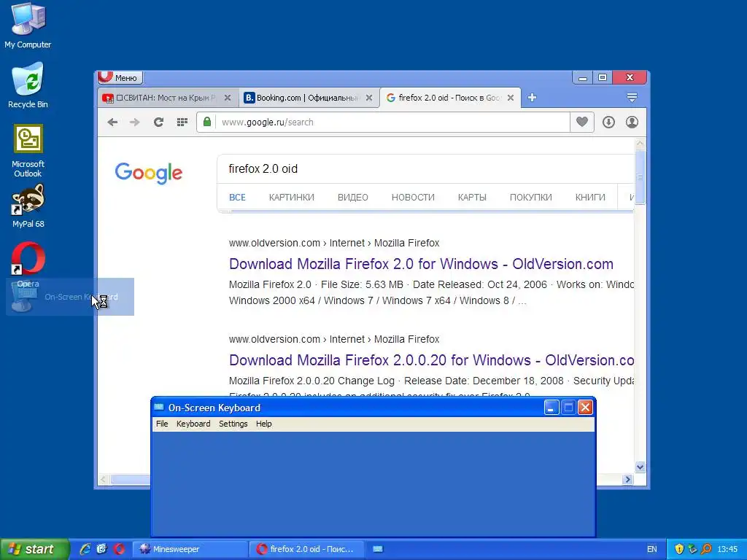Open Opera downloads icon
The height and width of the screenshot is (560, 747).
click(x=608, y=122)
